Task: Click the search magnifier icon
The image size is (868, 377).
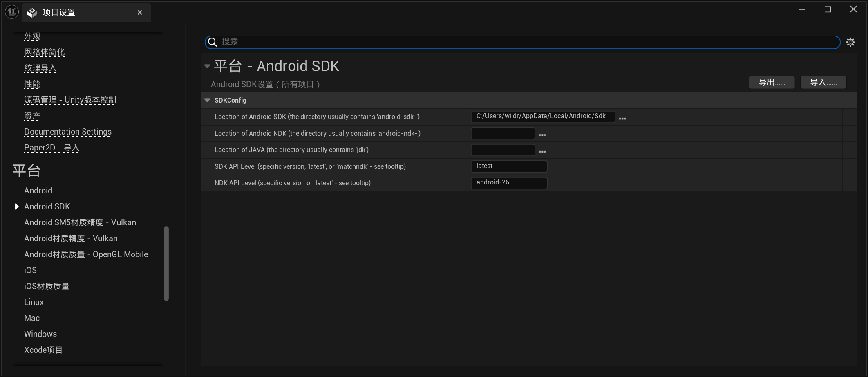Action: point(213,42)
